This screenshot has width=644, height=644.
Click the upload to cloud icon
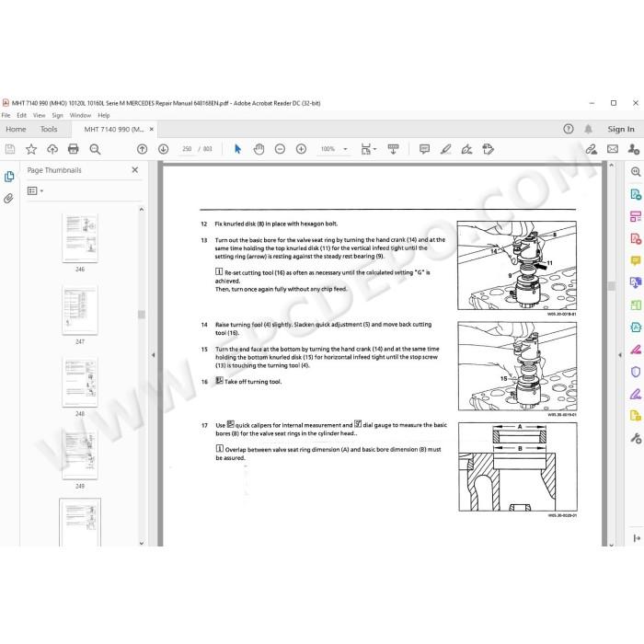52,149
